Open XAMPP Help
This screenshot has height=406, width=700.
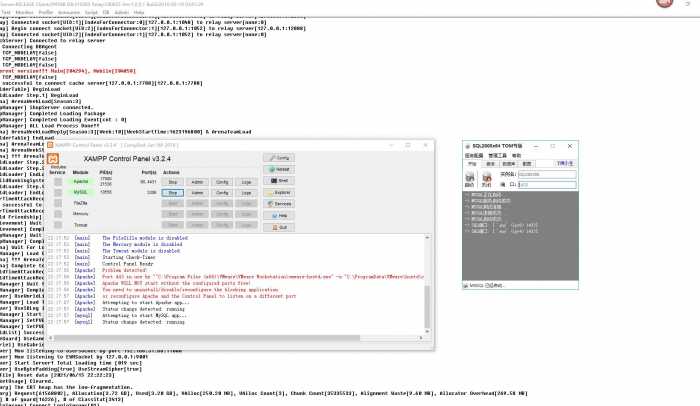coord(277,215)
